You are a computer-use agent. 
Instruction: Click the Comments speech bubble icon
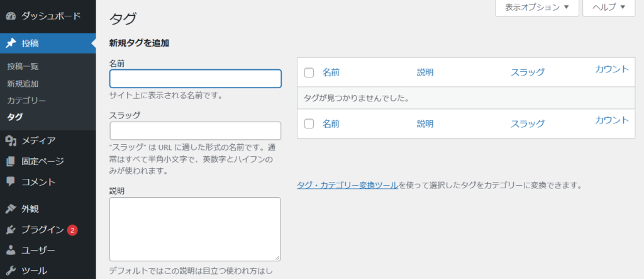[11, 182]
